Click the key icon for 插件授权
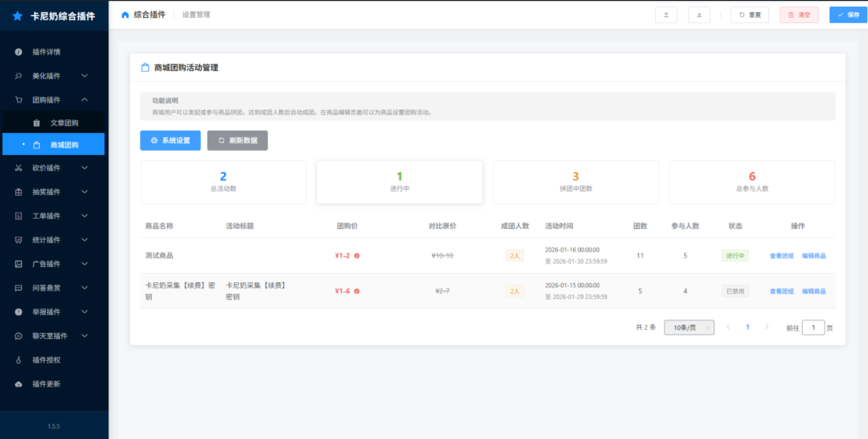 [x=19, y=360]
